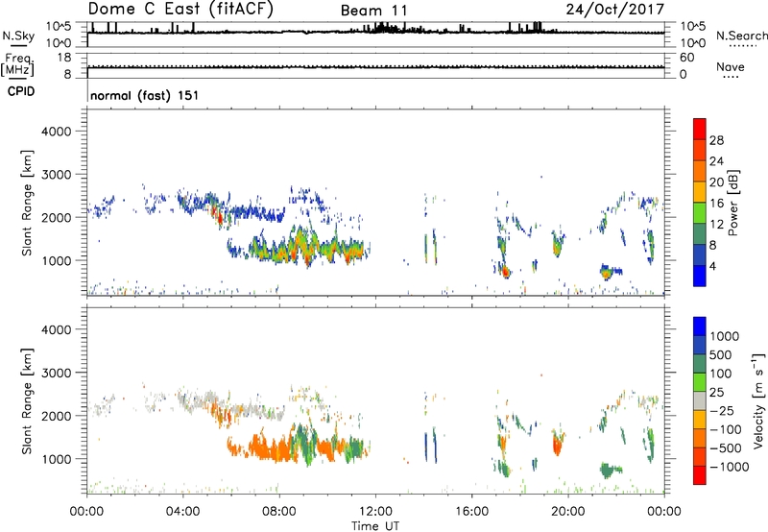The image size is (768, 532).
Task: Click the "08:00" time tick label
Action: coord(279,512)
